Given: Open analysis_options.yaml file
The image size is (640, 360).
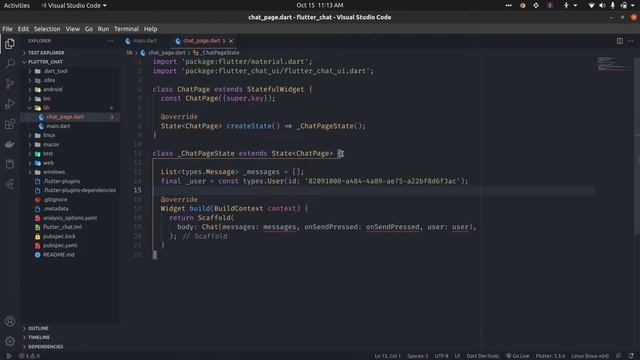Looking at the screenshot, I should tap(70, 218).
